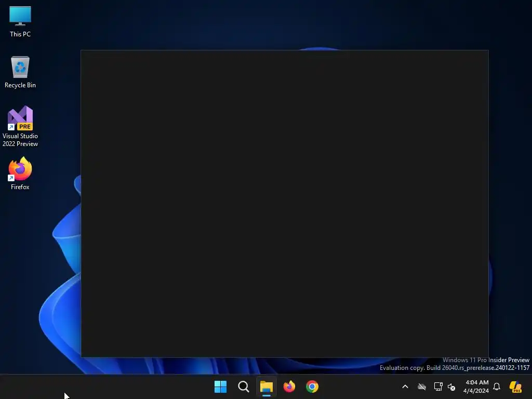This screenshot has height=399, width=532.
Task: Launch Firefox from the taskbar
Action: (x=289, y=387)
